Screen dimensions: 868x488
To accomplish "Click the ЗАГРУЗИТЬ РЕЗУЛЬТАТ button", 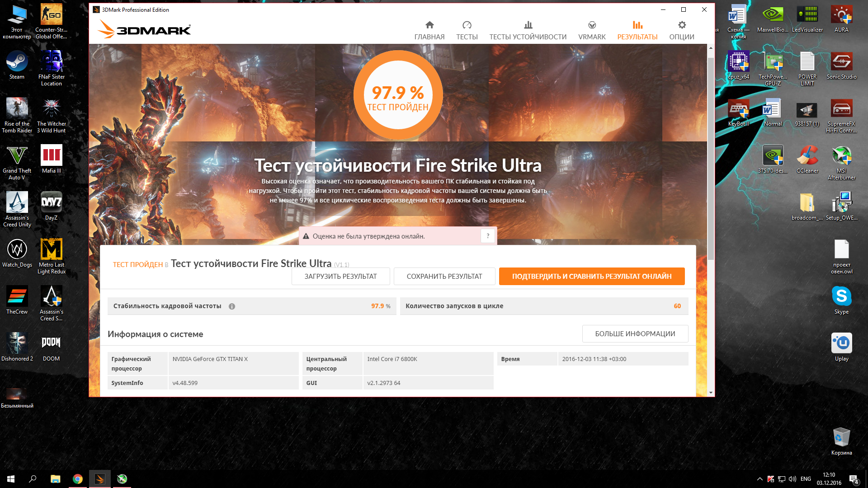I will [340, 277].
